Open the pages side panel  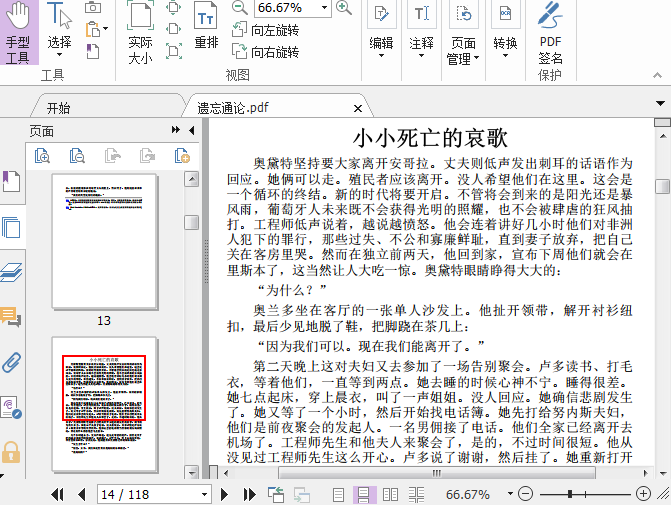pyautogui.click(x=11, y=227)
